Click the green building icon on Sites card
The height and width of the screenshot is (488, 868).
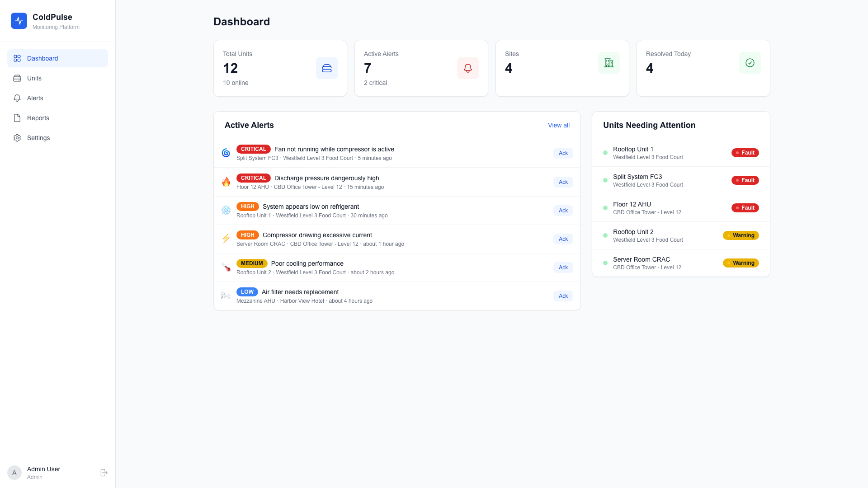(609, 63)
